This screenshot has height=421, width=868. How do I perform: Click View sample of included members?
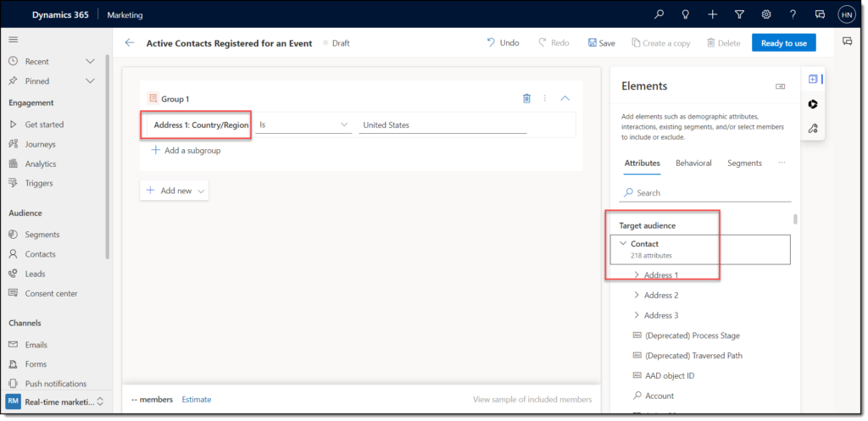(x=532, y=400)
